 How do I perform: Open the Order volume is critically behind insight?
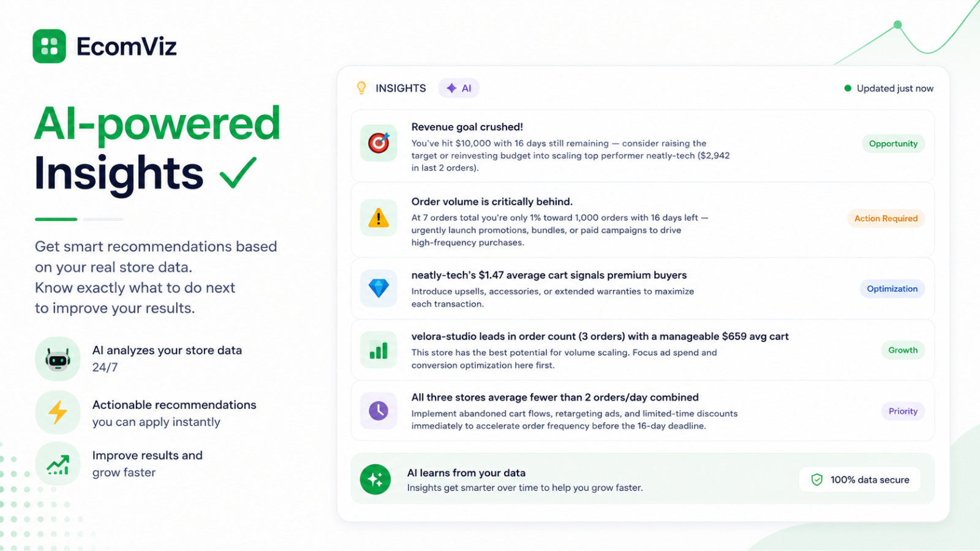point(643,220)
